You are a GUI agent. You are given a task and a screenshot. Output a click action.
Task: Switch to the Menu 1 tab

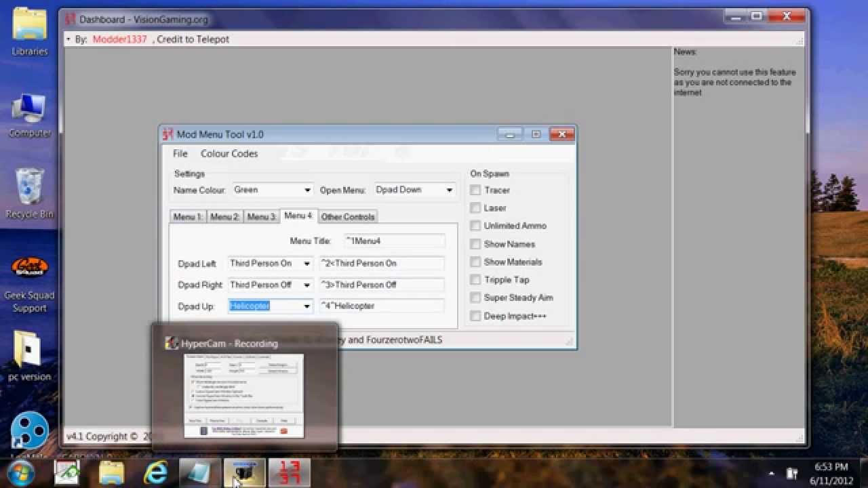coord(187,217)
